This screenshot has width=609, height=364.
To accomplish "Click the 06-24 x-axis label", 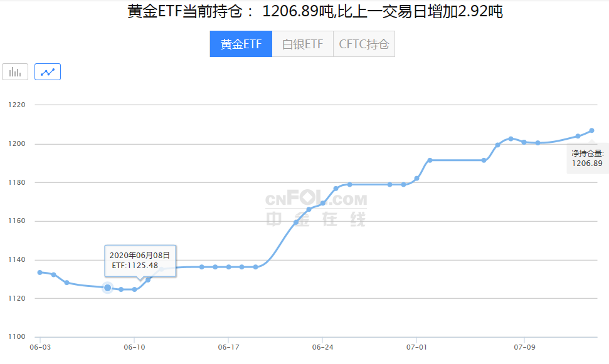I will pyautogui.click(x=322, y=347).
